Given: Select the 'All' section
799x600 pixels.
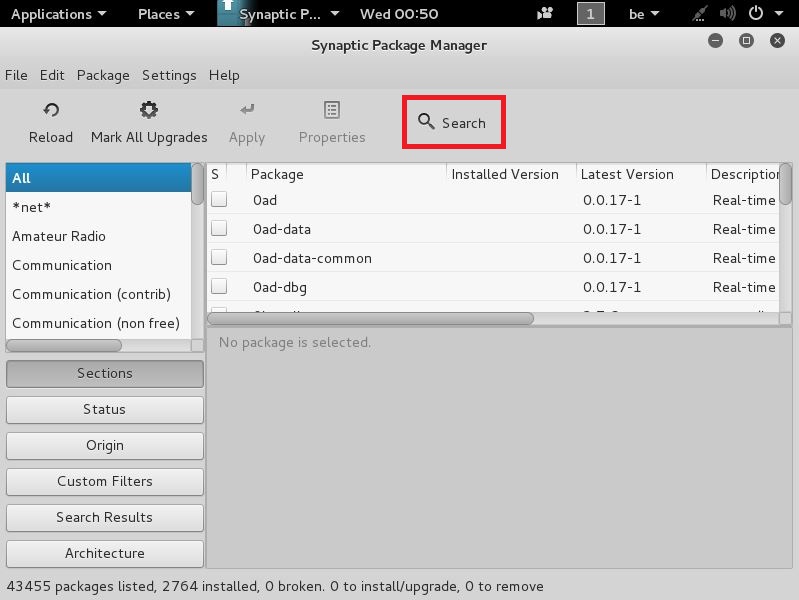Looking at the screenshot, I should (98, 178).
